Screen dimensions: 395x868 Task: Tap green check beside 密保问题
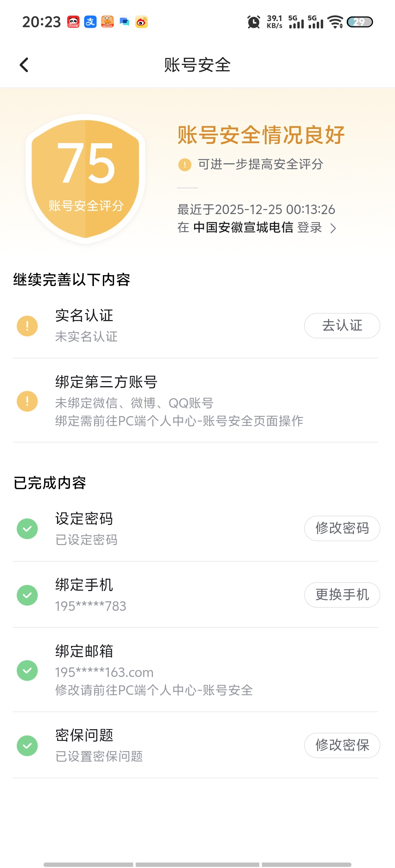[x=27, y=746]
